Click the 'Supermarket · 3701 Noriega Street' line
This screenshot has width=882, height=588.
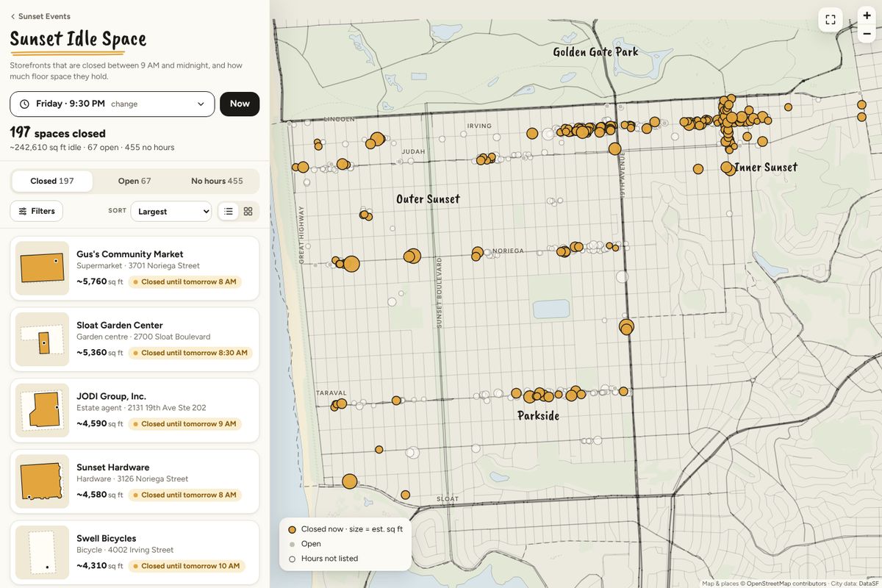point(138,266)
